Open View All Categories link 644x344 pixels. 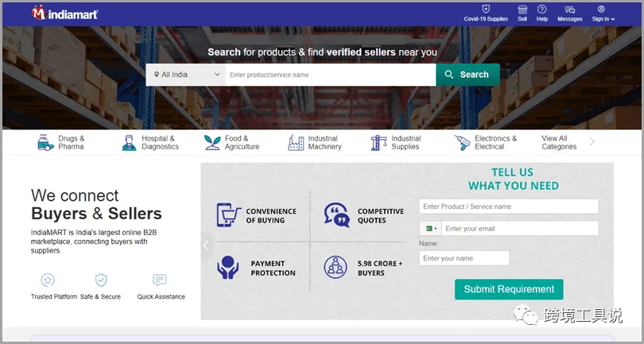click(559, 142)
